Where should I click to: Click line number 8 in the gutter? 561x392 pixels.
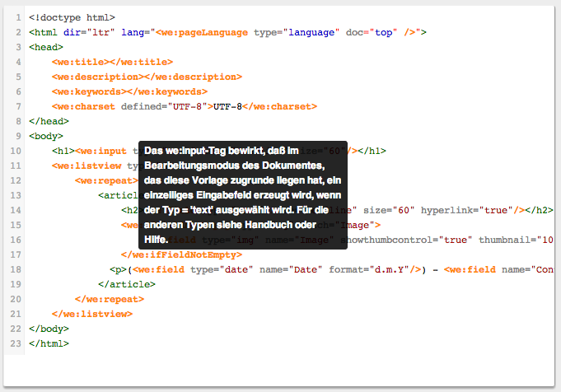[x=17, y=121]
